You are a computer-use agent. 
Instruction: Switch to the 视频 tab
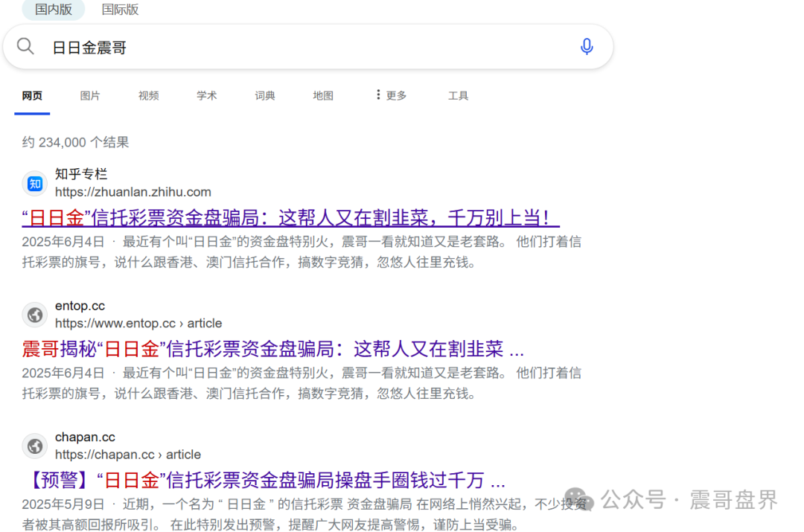[149, 96]
